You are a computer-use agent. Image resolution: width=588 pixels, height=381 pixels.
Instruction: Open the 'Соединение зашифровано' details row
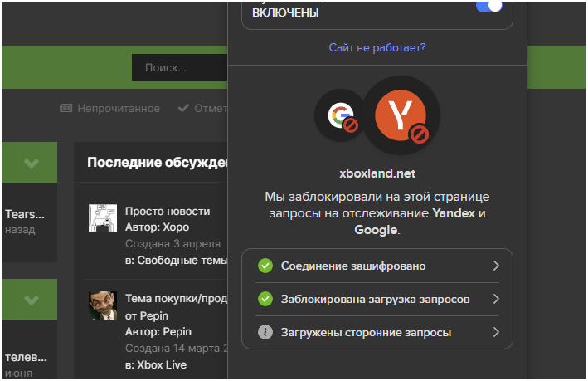tap(377, 266)
